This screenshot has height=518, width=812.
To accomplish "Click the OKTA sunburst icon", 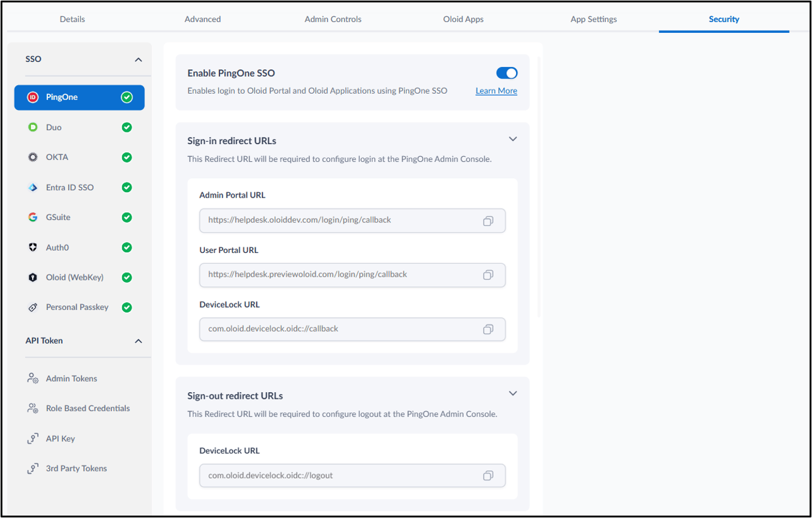I will click(33, 157).
